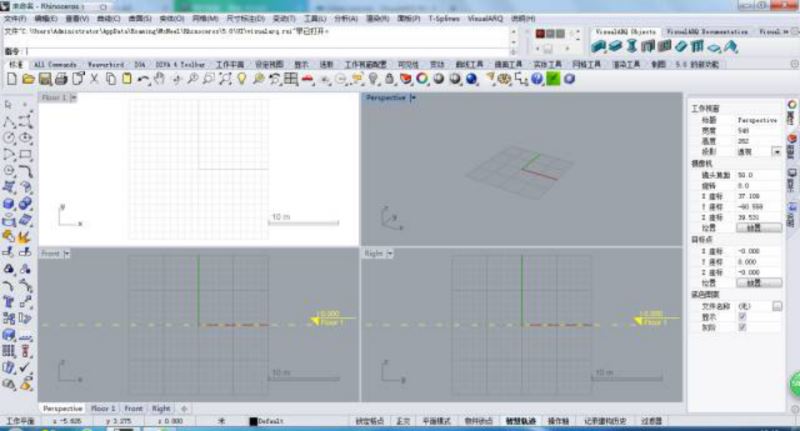Click the 指令 command input field
The width and height of the screenshot is (800, 431).
[268, 51]
